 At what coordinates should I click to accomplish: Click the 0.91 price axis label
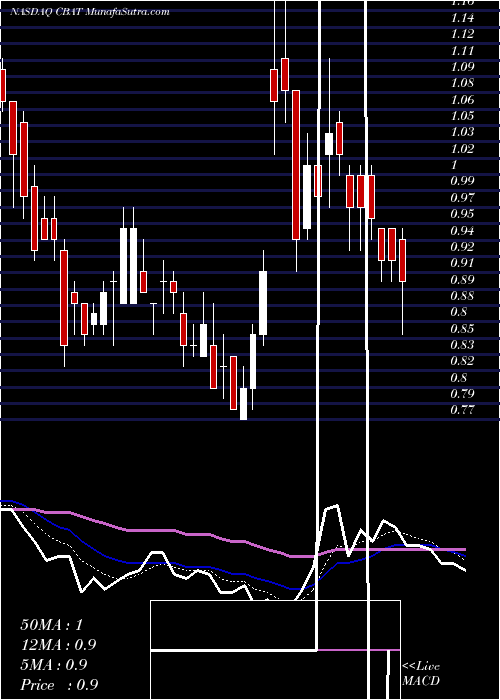[x=462, y=263]
